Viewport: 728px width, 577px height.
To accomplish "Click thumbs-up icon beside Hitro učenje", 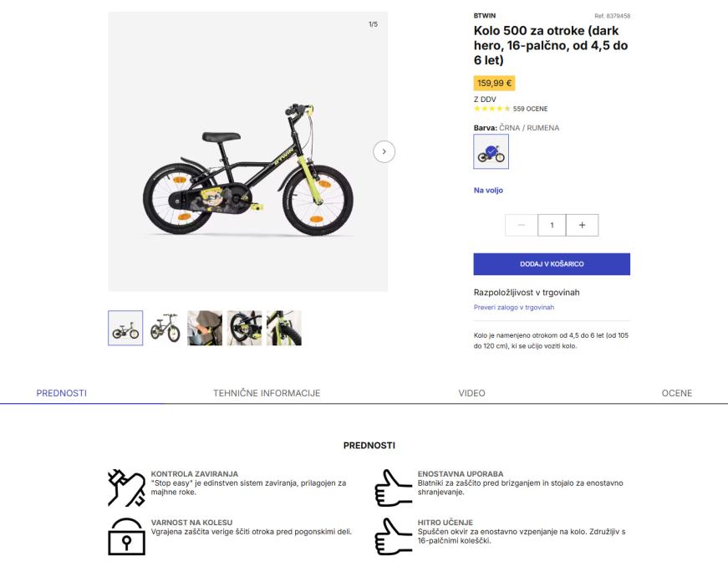I will [393, 536].
